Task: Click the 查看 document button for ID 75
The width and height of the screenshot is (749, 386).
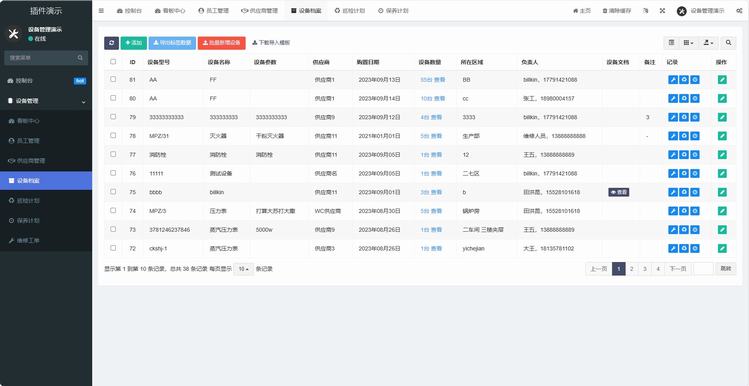Action: (619, 192)
